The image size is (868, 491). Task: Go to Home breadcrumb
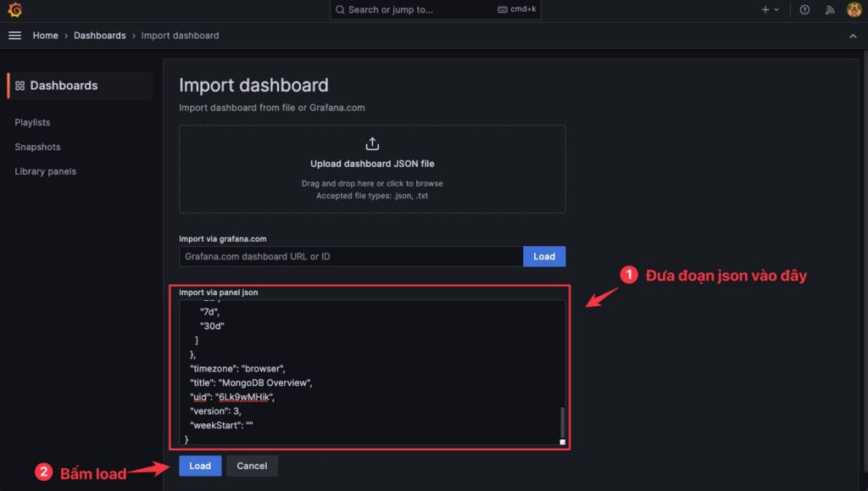click(46, 36)
